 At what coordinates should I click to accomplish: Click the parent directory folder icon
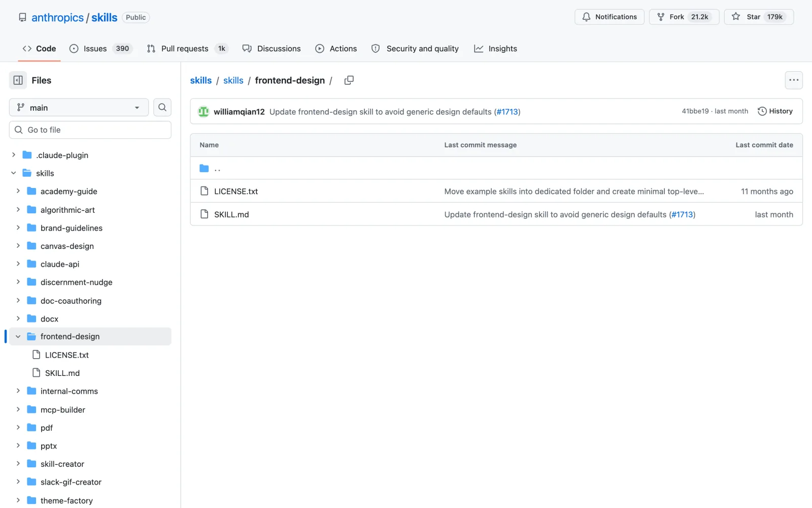204,168
